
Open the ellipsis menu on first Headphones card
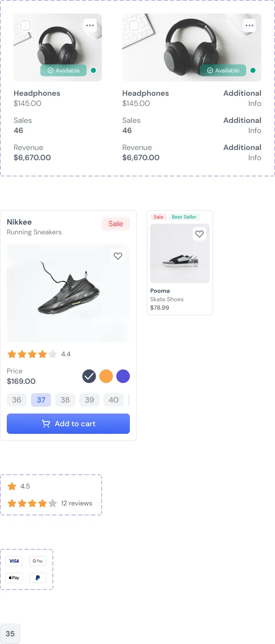[x=90, y=25]
